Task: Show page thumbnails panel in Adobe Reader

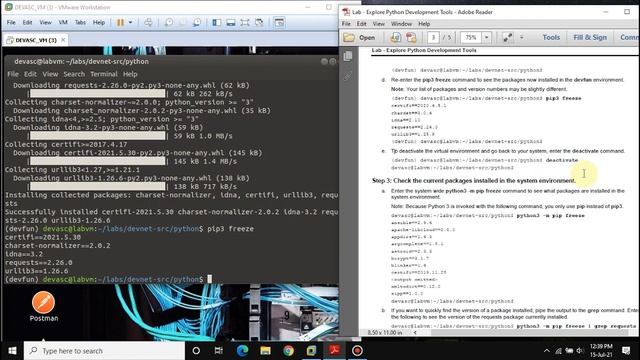Action: click(348, 56)
